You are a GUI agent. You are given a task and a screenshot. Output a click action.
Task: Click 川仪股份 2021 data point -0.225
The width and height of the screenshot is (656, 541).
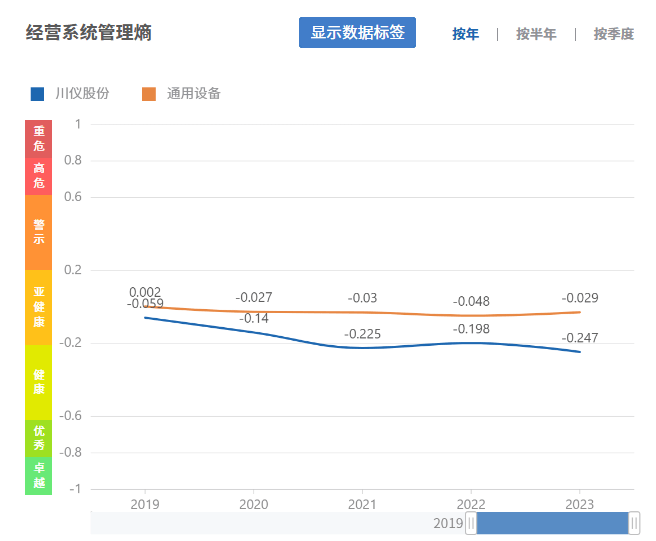(x=362, y=348)
